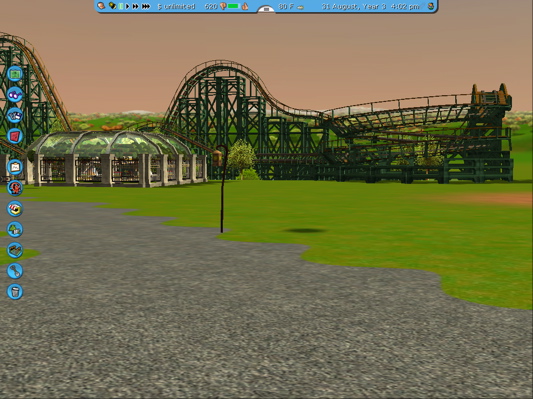Set game speed to double fast-forward

tap(135, 6)
